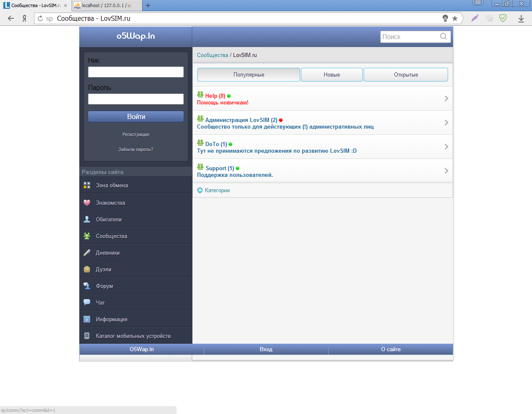Screen dimensions: 532x414
Task: Open Категории link below community list
Action: [x=217, y=190]
